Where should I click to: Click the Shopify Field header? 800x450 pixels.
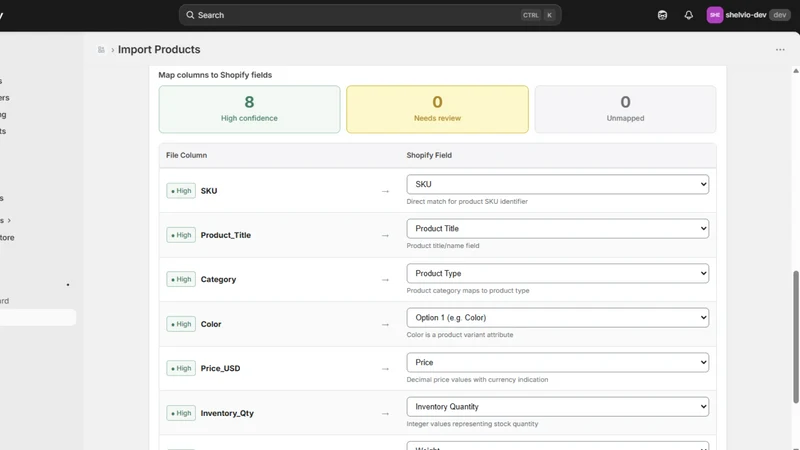click(429, 155)
